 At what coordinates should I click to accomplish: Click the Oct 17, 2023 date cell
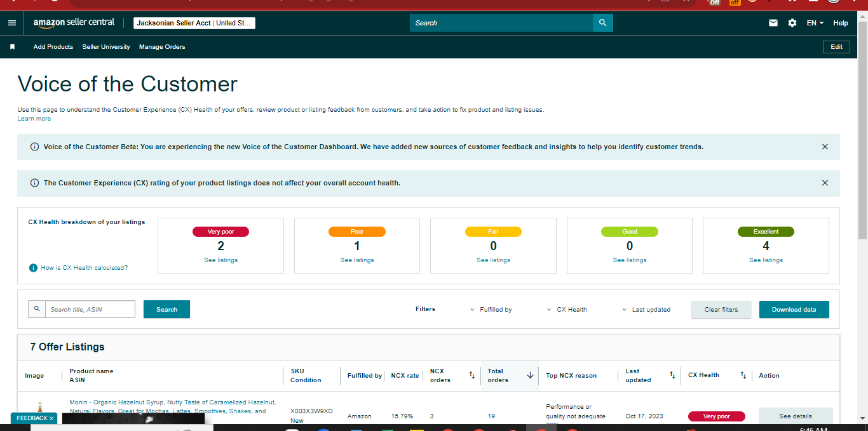[644, 416]
